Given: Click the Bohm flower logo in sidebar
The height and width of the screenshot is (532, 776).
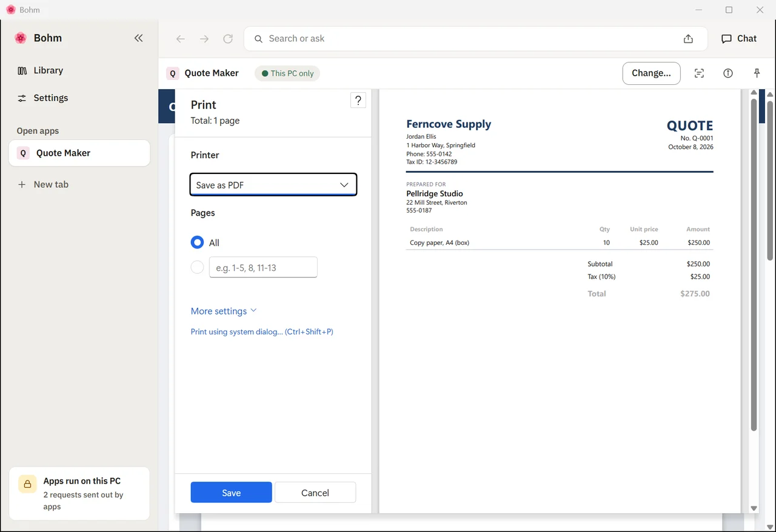Looking at the screenshot, I should pos(21,38).
